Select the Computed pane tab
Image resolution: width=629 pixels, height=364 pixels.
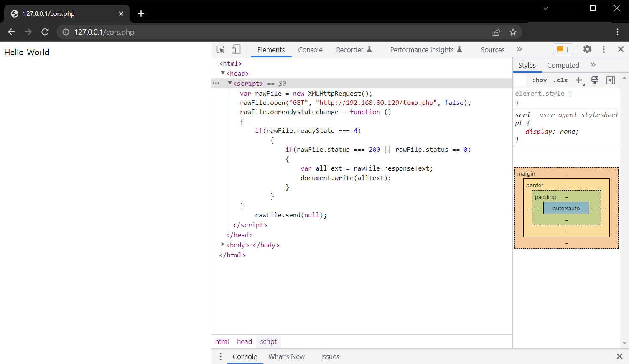[563, 65]
